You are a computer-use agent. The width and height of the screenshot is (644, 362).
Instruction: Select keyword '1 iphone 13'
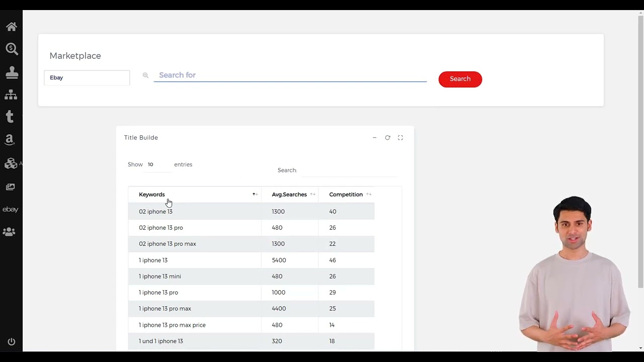[153, 260]
